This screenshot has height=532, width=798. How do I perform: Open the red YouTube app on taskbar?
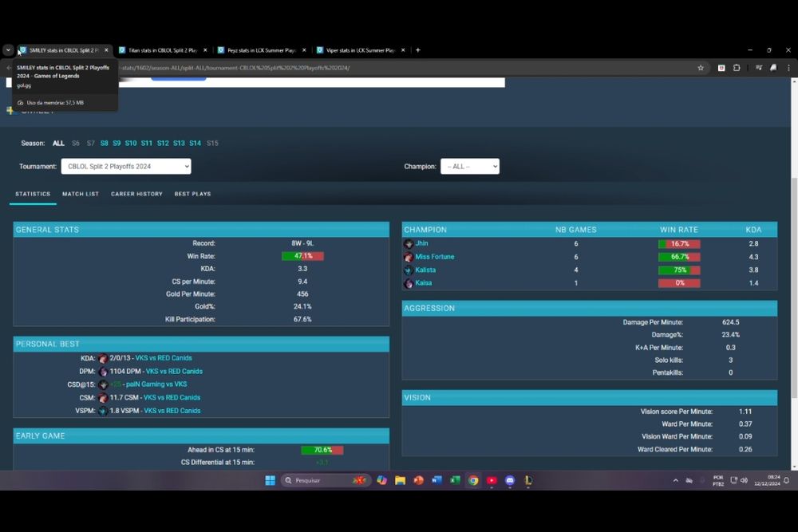click(x=492, y=481)
